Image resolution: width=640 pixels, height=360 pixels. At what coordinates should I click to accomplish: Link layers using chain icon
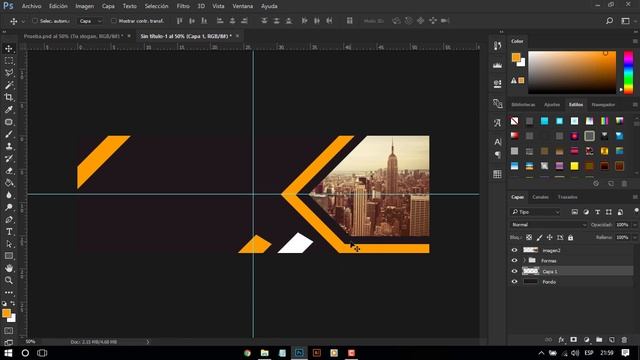tap(549, 340)
